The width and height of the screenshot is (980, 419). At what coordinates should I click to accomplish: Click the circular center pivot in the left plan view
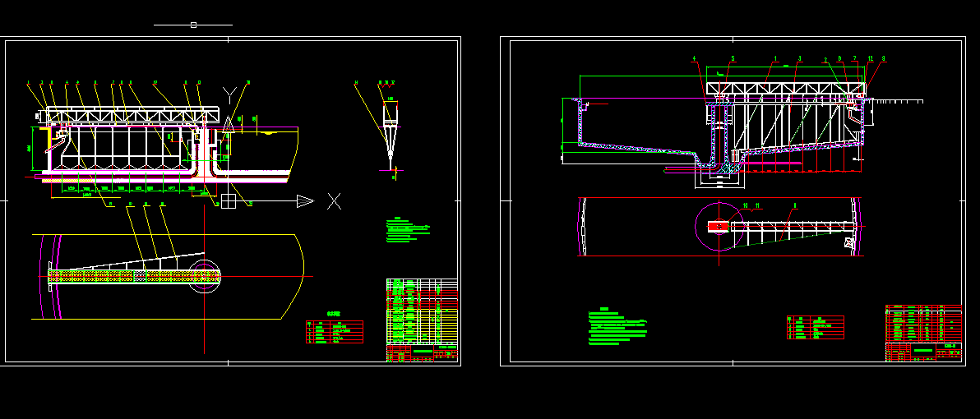coord(205,275)
